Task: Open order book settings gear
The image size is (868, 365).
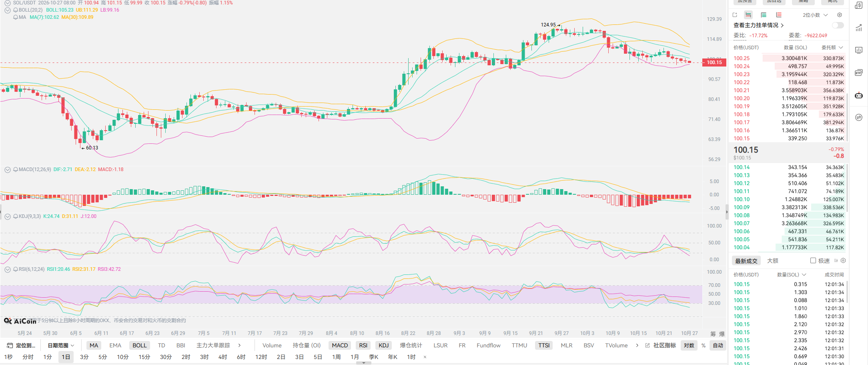Action: (840, 15)
